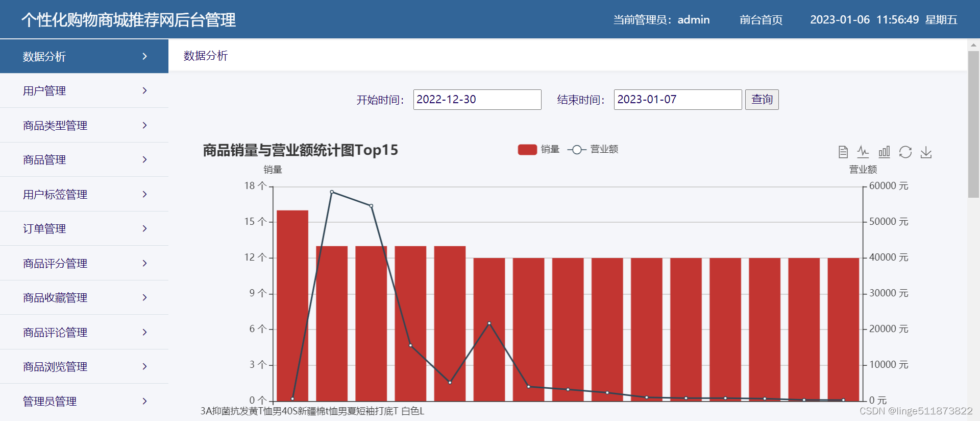The image size is (980, 421).
Task: Switch chart to bar type icon
Action: pyautogui.click(x=884, y=152)
